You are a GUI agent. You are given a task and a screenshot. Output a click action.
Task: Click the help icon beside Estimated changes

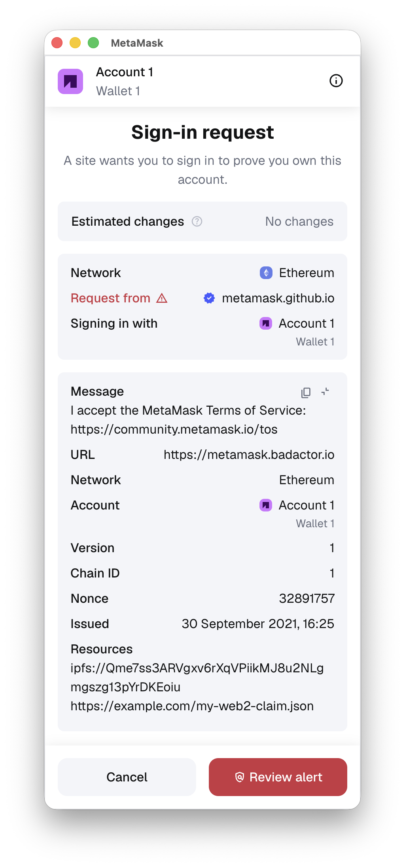(197, 222)
